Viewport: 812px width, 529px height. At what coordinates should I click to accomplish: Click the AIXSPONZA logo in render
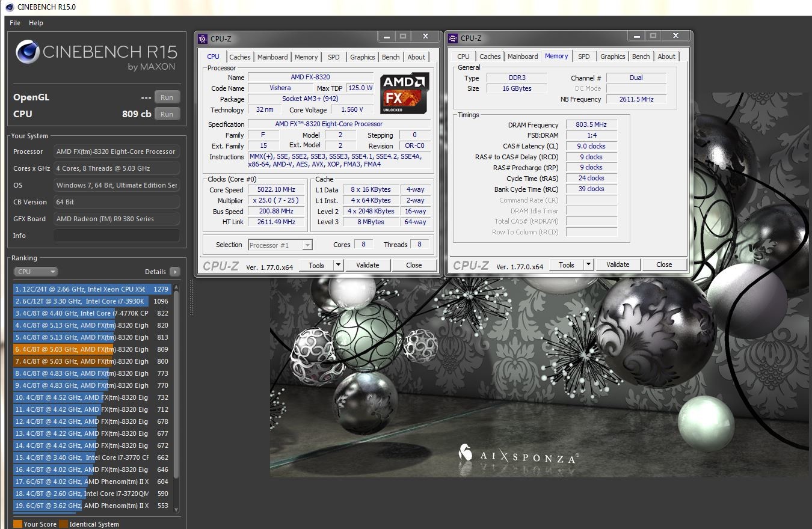(518, 455)
